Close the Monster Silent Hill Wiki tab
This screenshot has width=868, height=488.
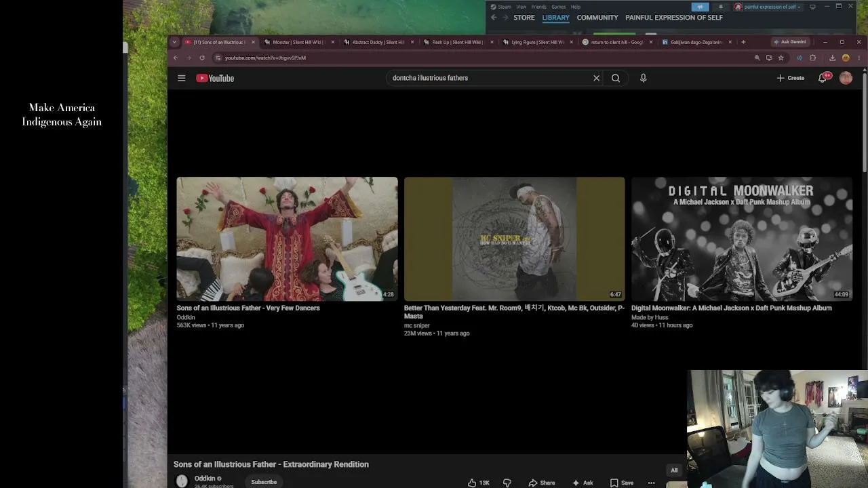tap(333, 42)
